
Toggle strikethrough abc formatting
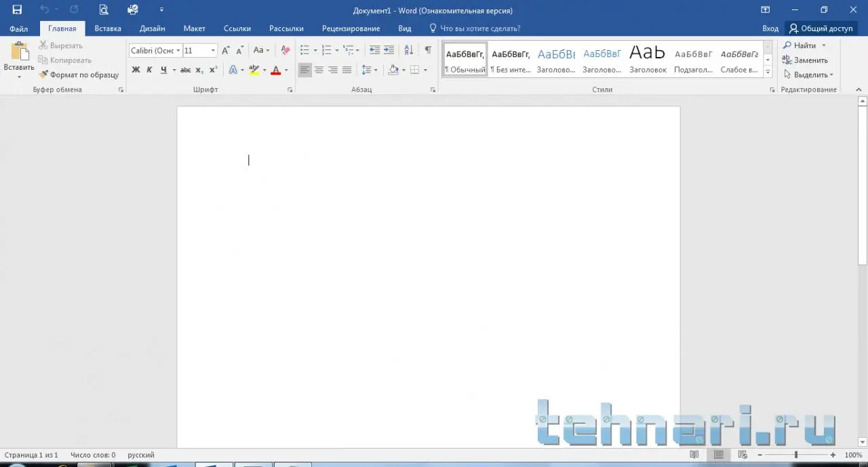tap(185, 70)
